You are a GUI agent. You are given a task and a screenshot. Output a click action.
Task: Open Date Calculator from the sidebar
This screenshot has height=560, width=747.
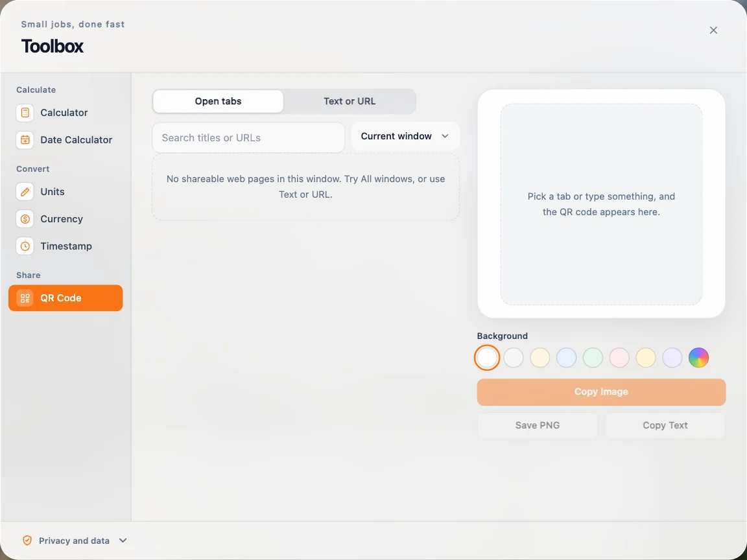65,140
